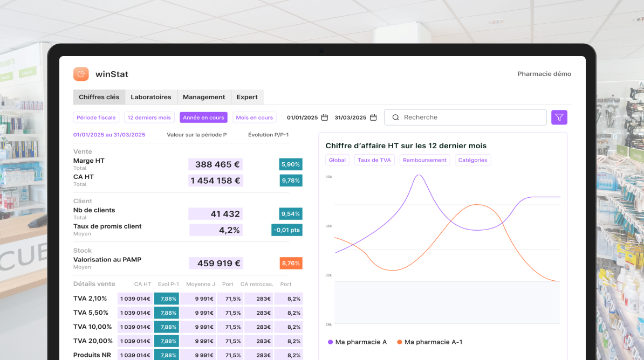Viewport: 644px width, 360px height.
Task: Click orange Ma pharmacie A-1 legend dot
Action: coord(400,342)
